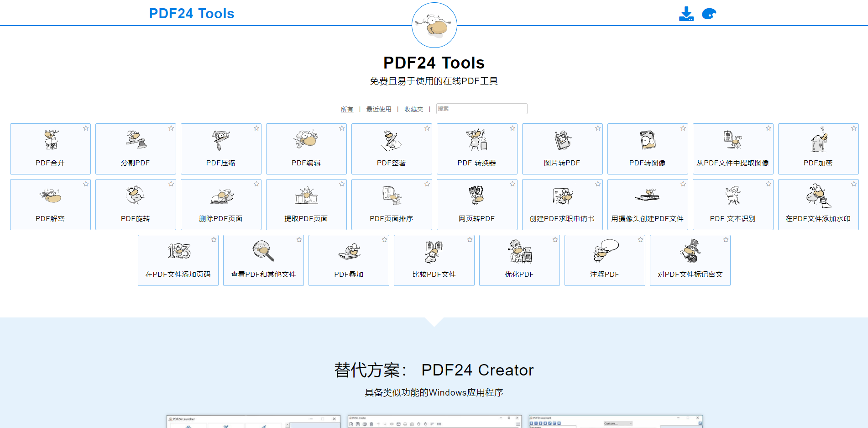This screenshot has height=428, width=868.
Task: Select the 比较PDF文件 comparison tool
Action: click(x=434, y=260)
